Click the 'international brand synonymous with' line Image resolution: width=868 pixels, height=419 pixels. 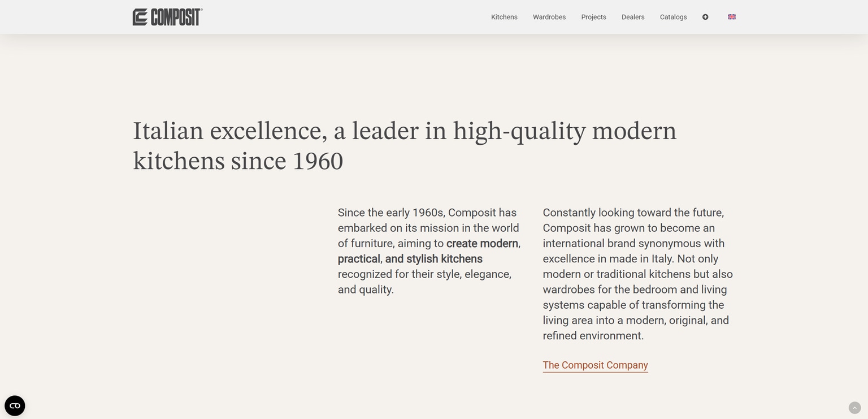click(633, 244)
